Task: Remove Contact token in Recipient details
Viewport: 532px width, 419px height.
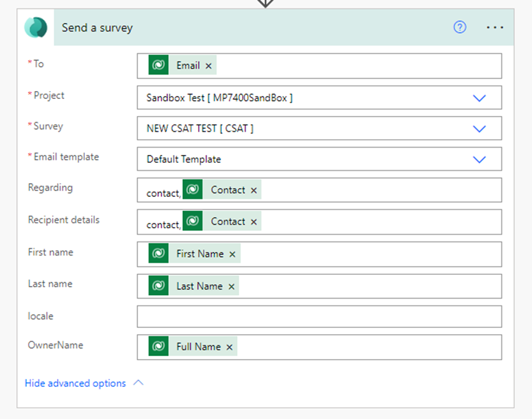Action: (x=254, y=222)
